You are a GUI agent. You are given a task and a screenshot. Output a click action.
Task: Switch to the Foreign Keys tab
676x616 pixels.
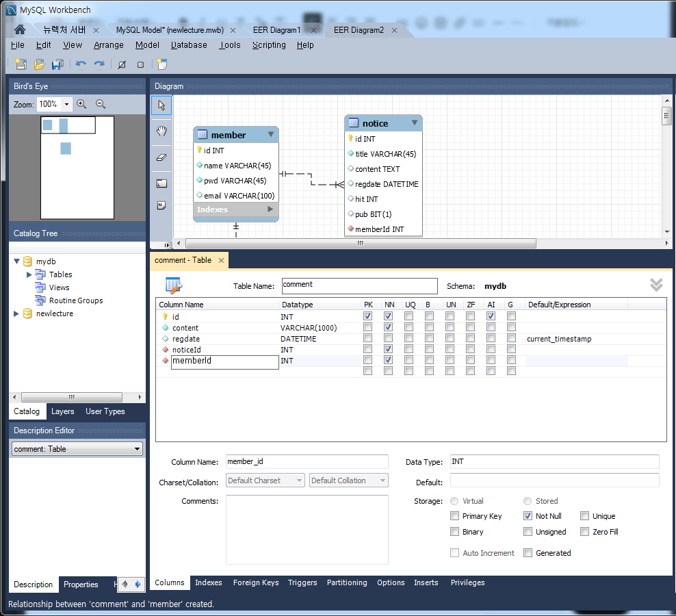coord(256,582)
